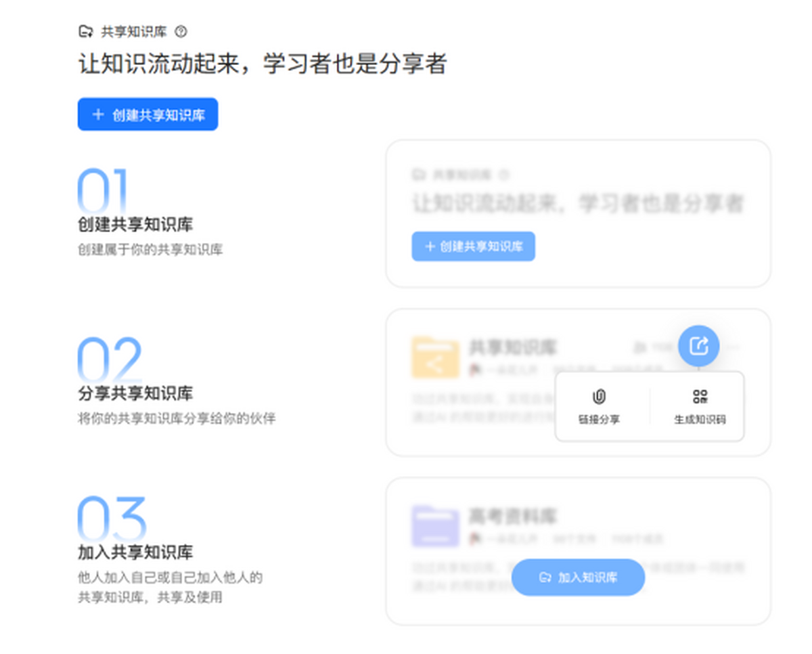Click the help question mark beside 共享知识库
Viewport: 812px width, 654px height.
tap(181, 32)
